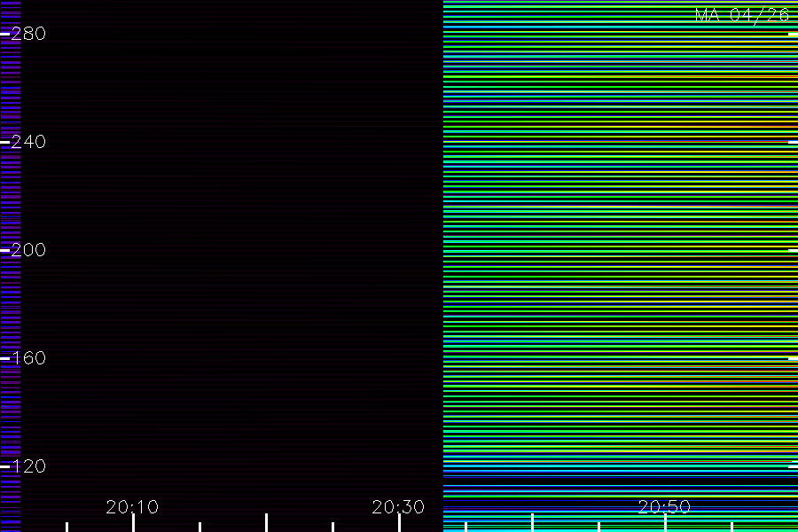Click the MA 04/26 date label
This screenshot has width=798, height=532.
pos(742,15)
